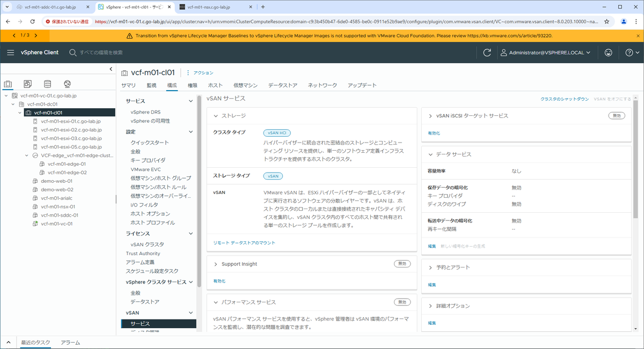Open the Chrome profile icon
Image resolution: width=644 pixels, height=349 pixels.
click(x=624, y=21)
